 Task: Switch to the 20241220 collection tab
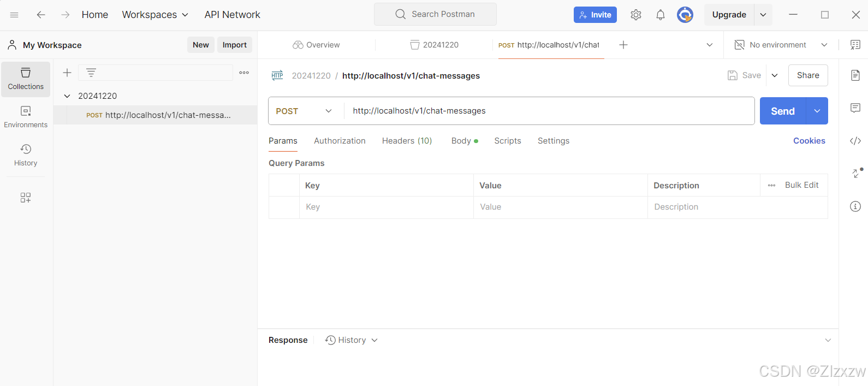[x=434, y=45]
